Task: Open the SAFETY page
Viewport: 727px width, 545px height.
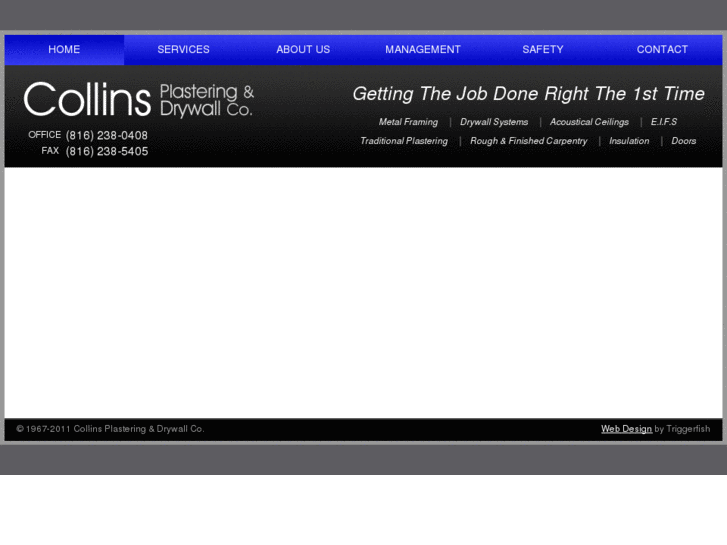Action: (x=542, y=50)
